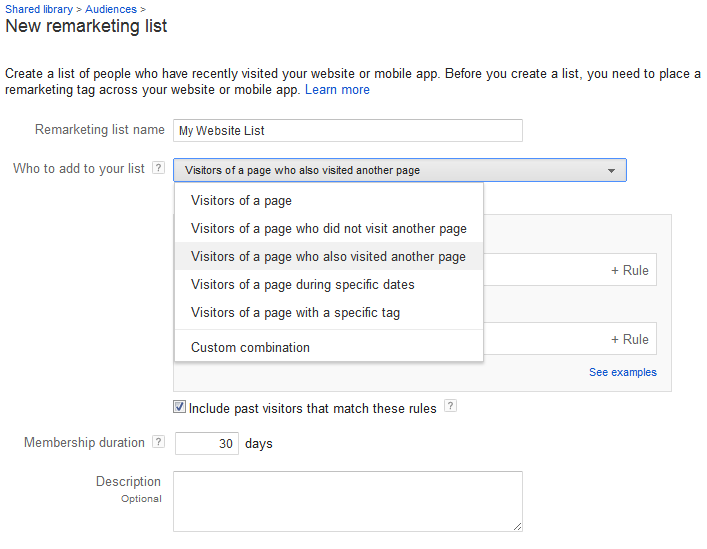Open help icon beside Who to add to your list
The height and width of the screenshot is (549, 707).
coord(158,168)
